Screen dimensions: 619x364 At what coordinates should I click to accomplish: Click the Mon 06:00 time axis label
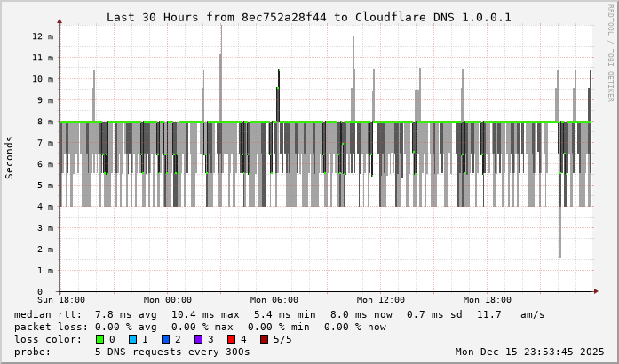click(x=274, y=300)
